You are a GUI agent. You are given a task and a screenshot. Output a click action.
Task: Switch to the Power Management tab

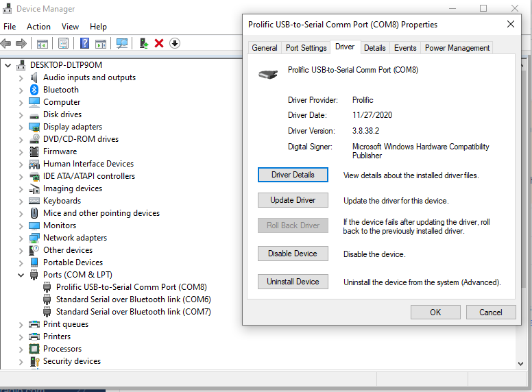click(x=457, y=48)
